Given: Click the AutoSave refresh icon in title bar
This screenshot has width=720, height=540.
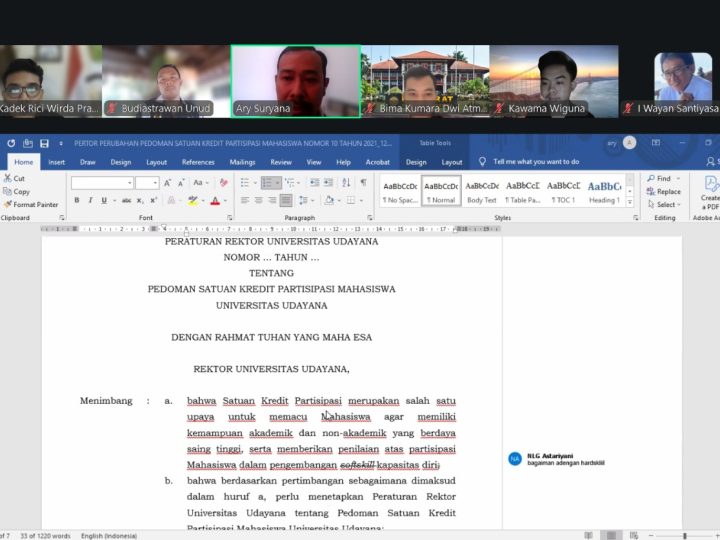Looking at the screenshot, I should (11, 144).
